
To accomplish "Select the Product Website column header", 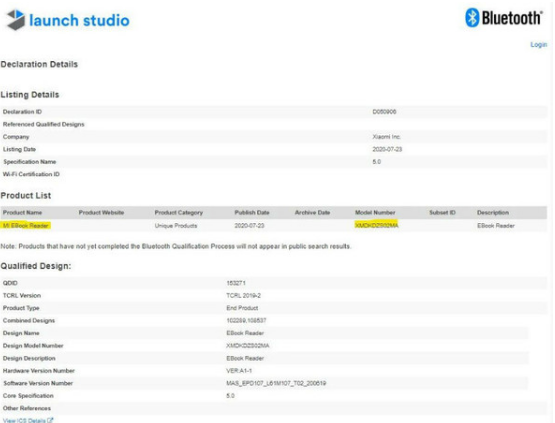I will [x=101, y=212].
